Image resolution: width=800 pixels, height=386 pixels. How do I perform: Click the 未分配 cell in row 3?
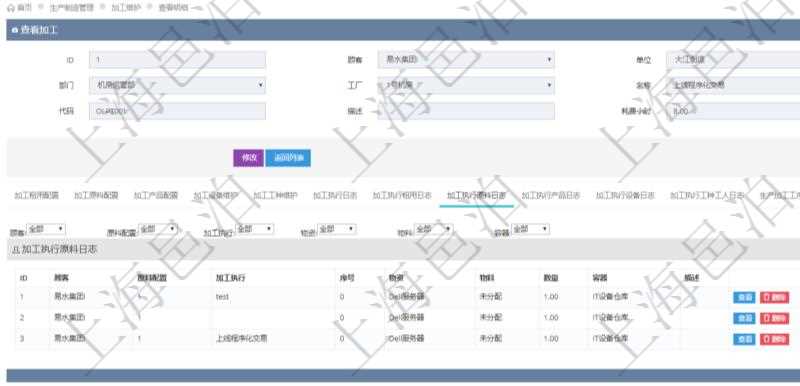tap(490, 338)
